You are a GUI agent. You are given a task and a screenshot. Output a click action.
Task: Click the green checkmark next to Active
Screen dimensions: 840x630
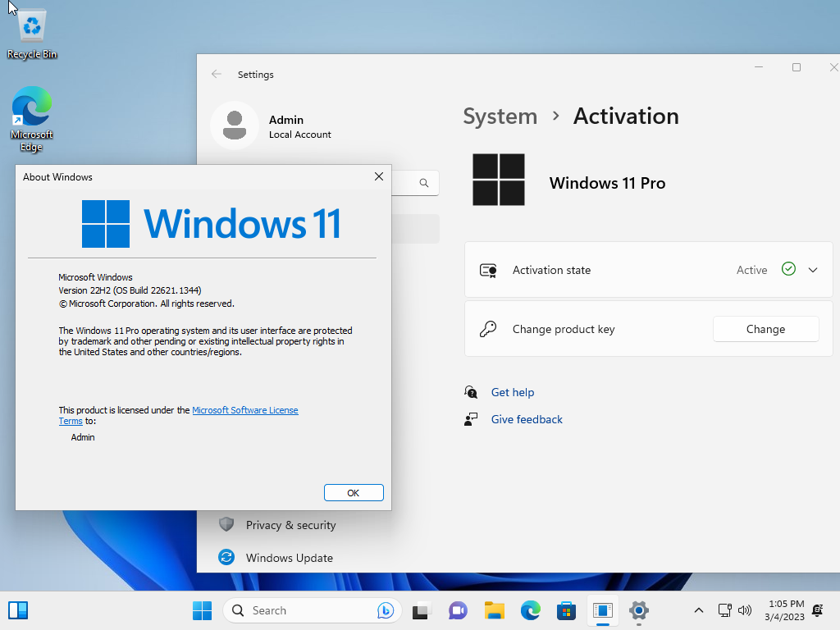click(788, 269)
